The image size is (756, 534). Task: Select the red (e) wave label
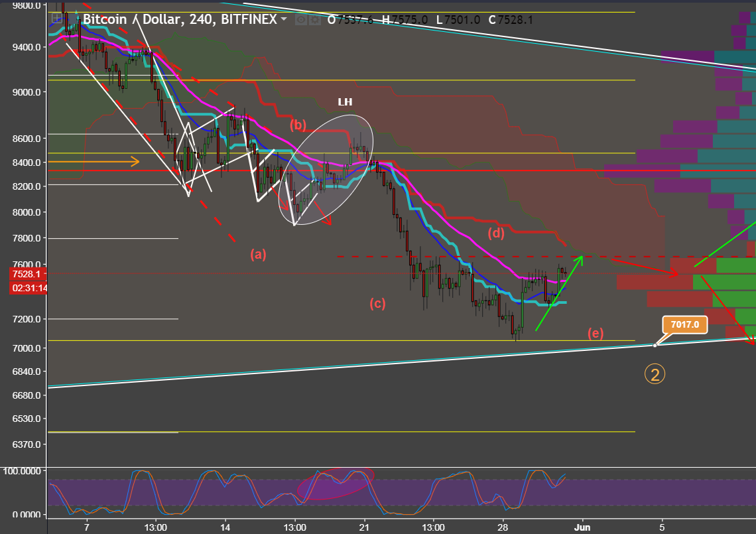(x=596, y=333)
